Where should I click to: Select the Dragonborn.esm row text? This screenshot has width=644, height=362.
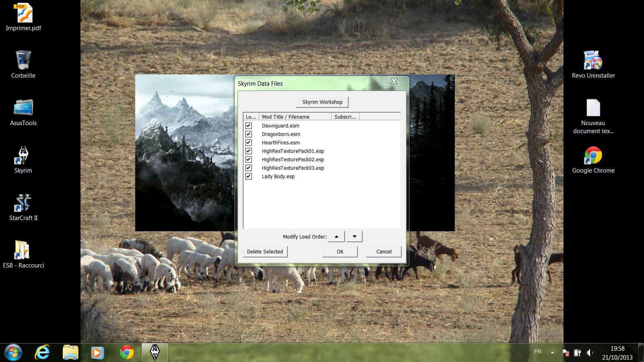click(281, 134)
